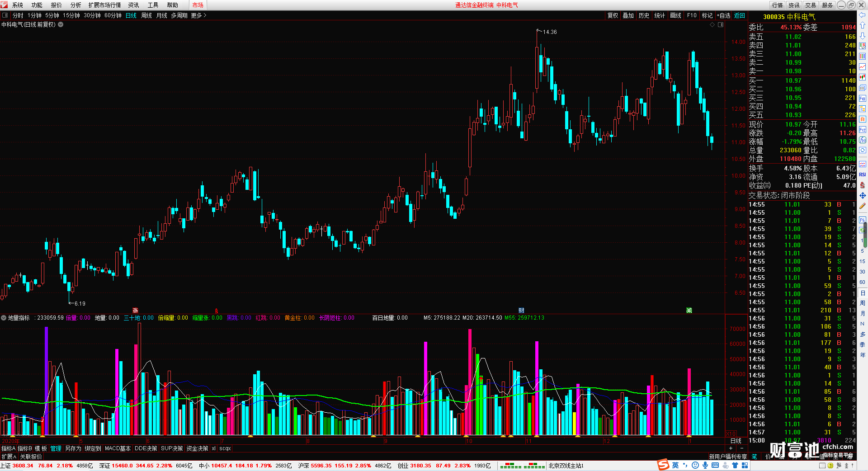Click the list icon in bottom-right status bar

[822, 466]
